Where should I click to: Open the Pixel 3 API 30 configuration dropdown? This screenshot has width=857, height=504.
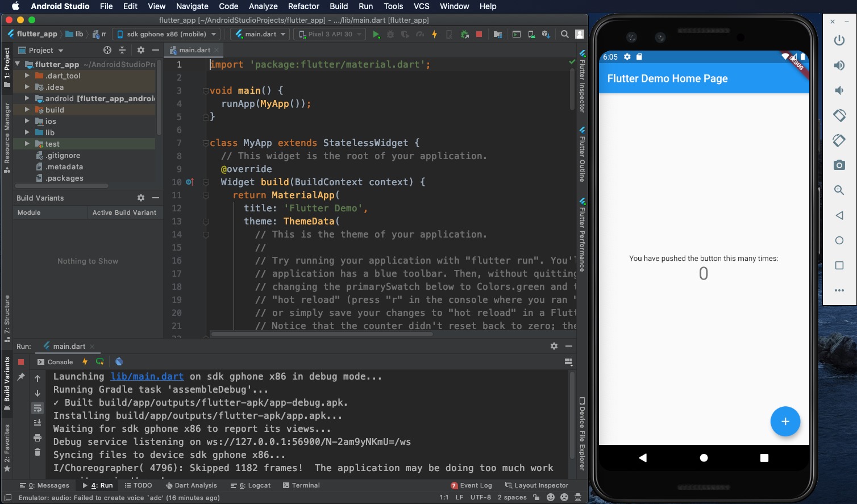(330, 34)
